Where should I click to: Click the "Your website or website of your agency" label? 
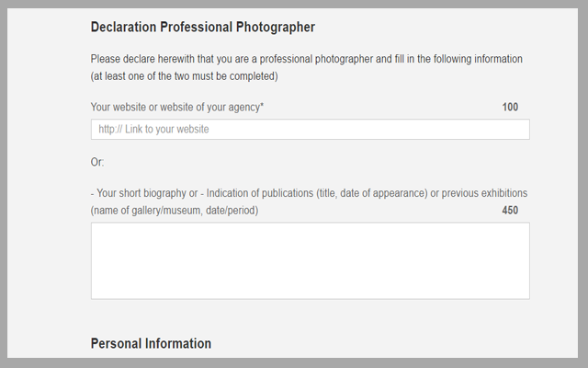pos(175,107)
